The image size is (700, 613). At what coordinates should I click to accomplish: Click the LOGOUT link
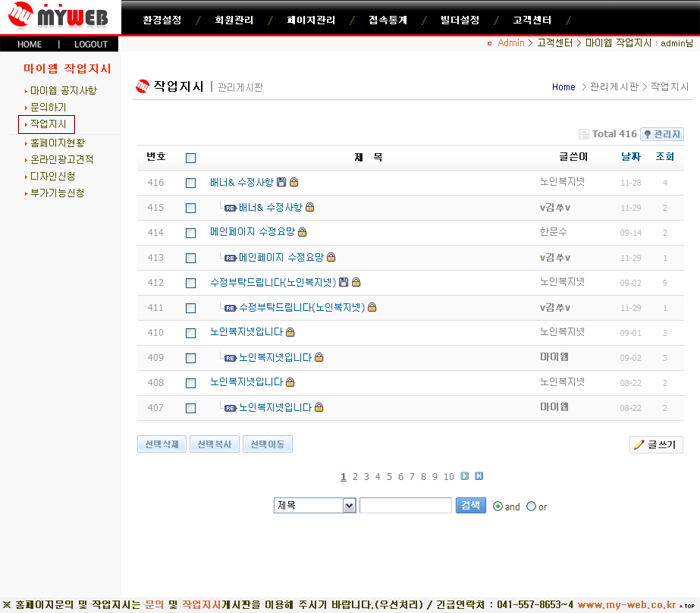pyautogui.click(x=91, y=44)
